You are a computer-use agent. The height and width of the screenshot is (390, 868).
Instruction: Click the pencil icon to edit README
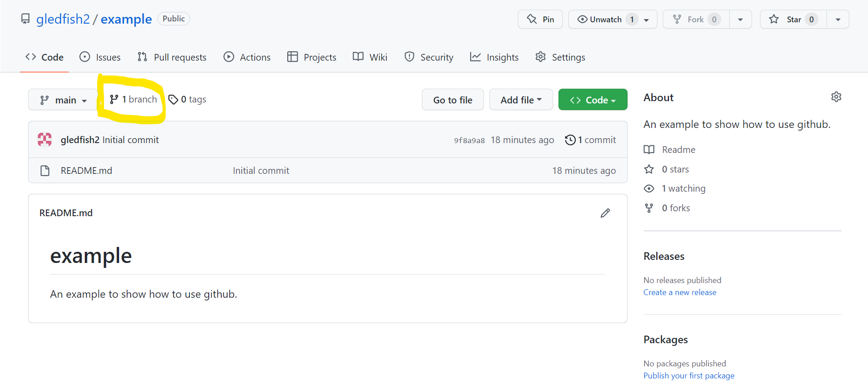coord(605,213)
